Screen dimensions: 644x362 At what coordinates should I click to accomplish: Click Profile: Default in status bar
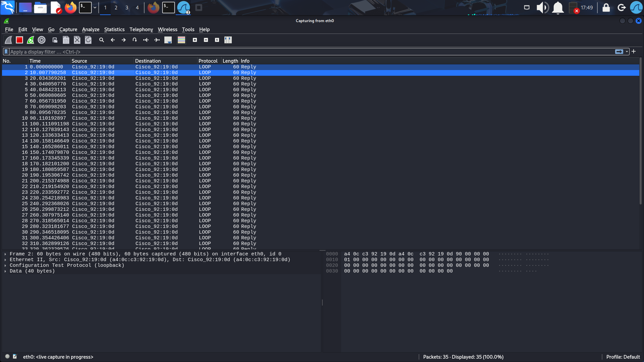tap(623, 357)
